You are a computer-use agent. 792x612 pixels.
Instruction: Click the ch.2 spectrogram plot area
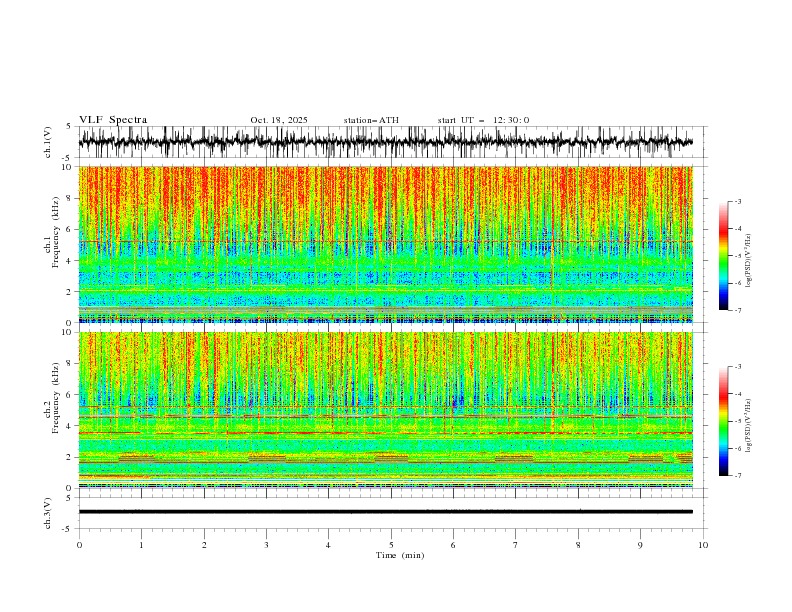[x=385, y=410]
